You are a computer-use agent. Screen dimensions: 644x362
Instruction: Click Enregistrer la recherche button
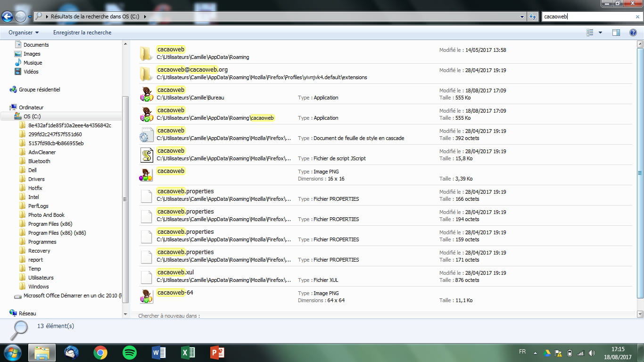pos(82,33)
